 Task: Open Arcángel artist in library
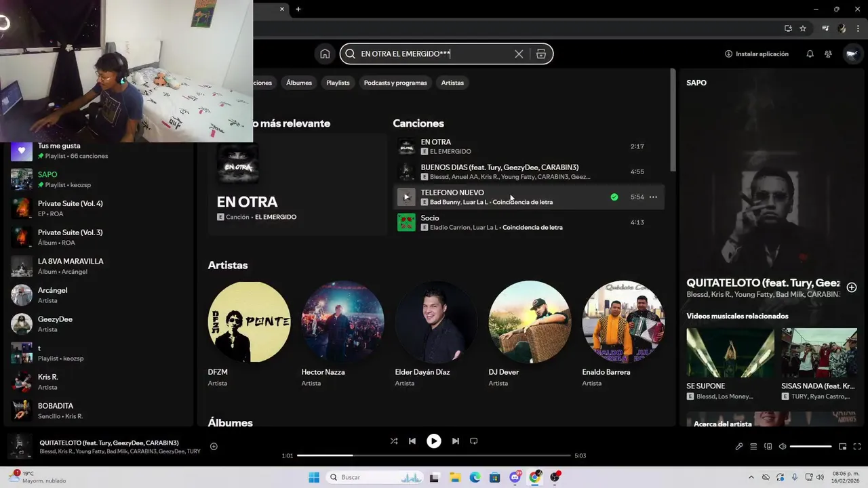click(98, 295)
